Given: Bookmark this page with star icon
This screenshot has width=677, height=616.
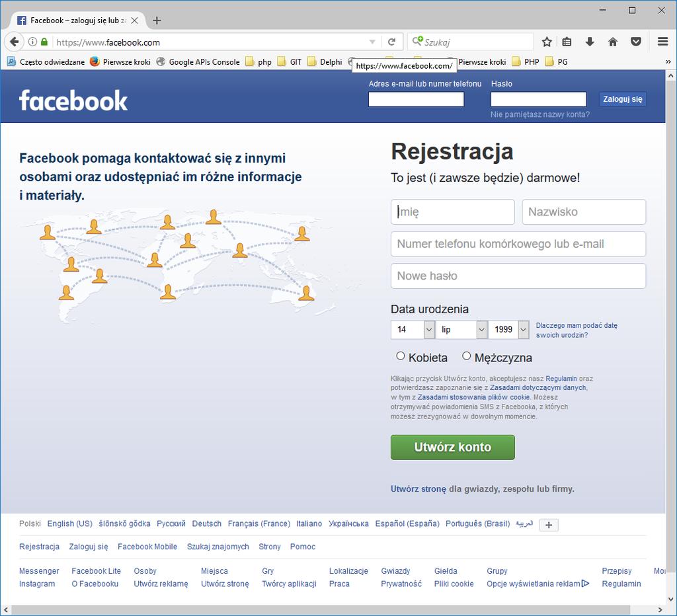Looking at the screenshot, I should pos(547,42).
